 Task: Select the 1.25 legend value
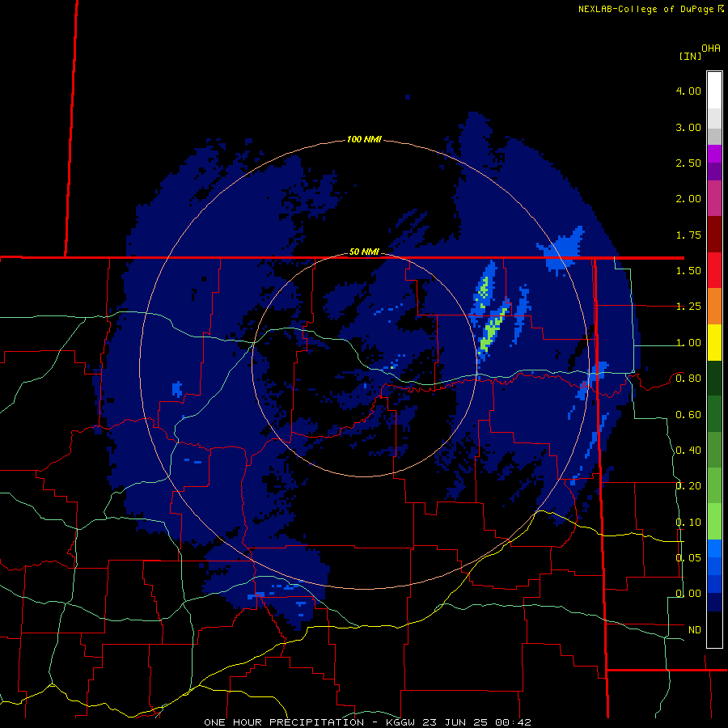tap(688, 307)
